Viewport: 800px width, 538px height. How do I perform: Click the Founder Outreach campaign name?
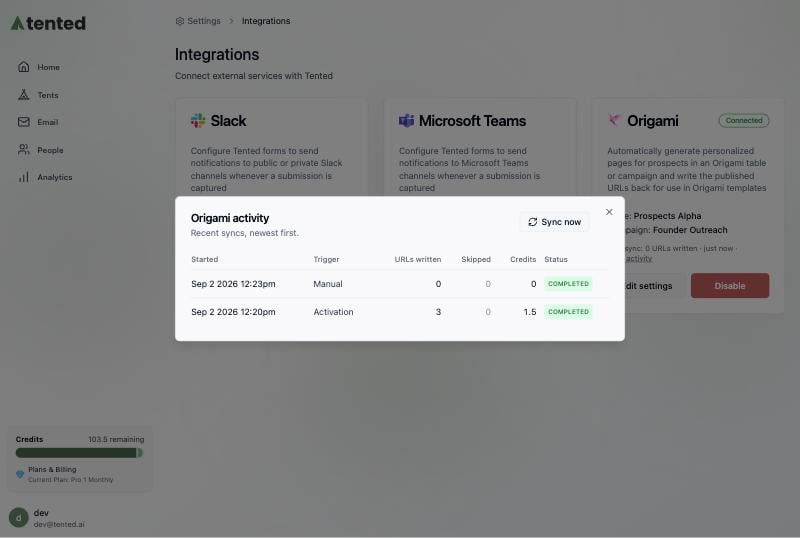[690, 230]
